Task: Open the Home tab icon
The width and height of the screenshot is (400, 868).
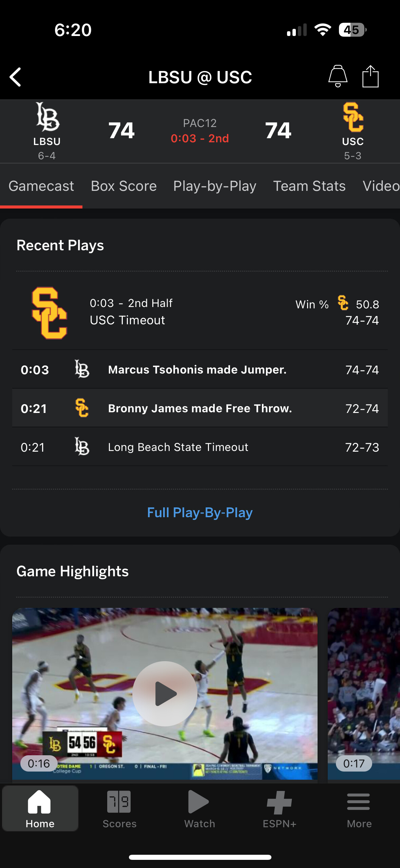Action: 40,808
